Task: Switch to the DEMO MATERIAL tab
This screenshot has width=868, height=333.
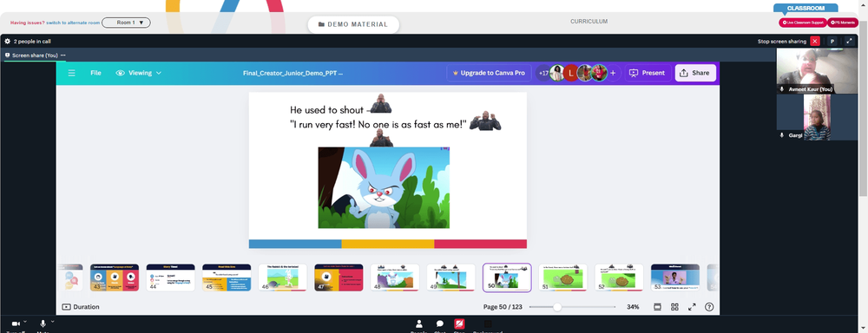Action: tap(354, 24)
